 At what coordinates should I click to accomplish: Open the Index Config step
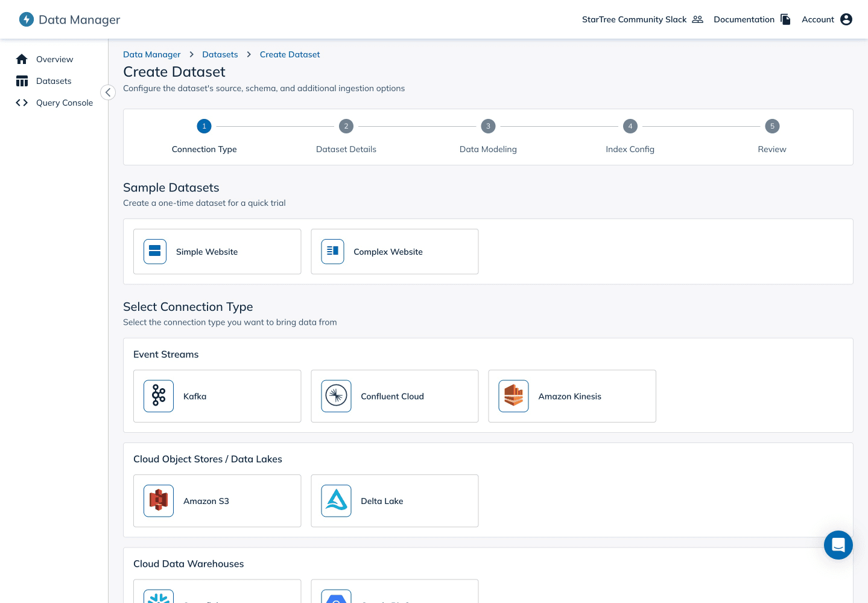click(630, 126)
